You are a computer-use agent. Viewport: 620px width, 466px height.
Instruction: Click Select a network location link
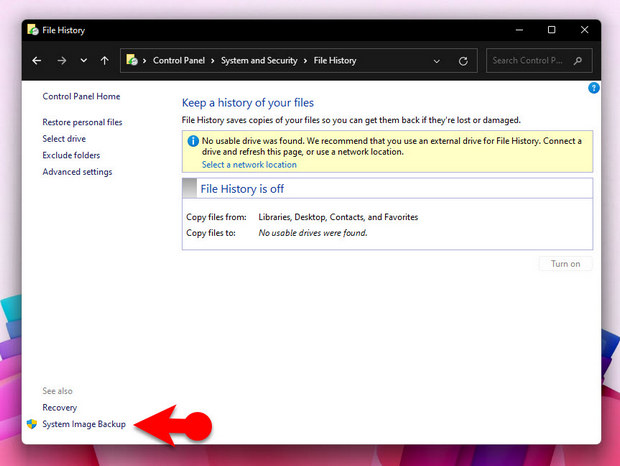[249, 165]
